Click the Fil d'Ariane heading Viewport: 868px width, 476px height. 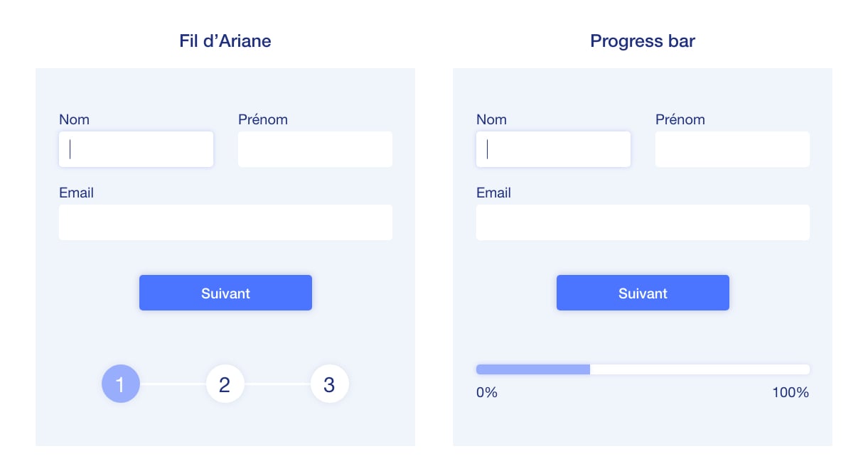tap(225, 41)
